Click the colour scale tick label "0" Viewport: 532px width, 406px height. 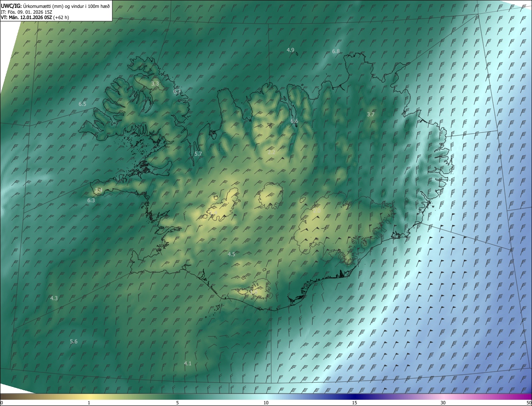[2, 403]
